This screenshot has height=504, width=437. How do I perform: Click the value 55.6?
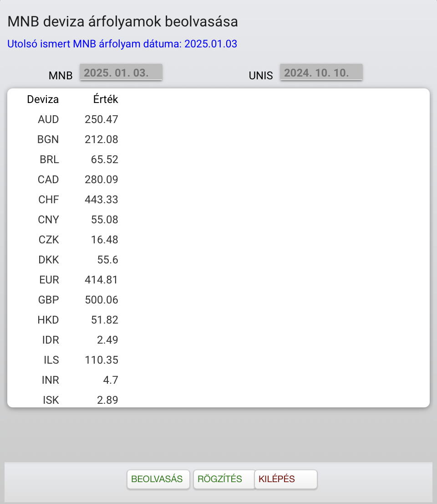pos(108,260)
